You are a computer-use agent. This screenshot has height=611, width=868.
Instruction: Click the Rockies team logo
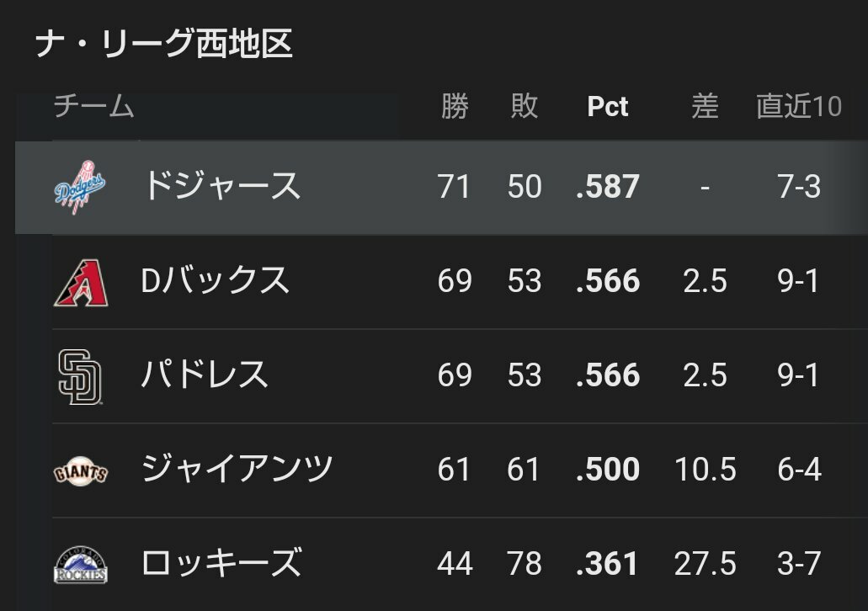pos(81,565)
